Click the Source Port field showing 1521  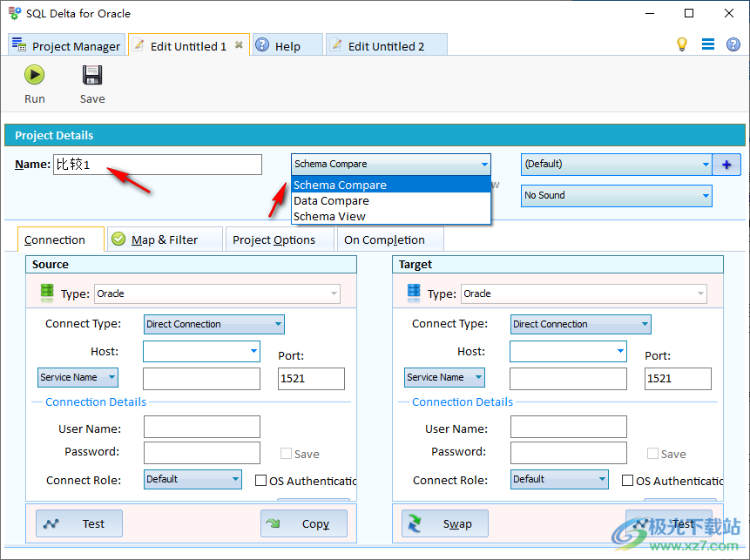pyautogui.click(x=311, y=379)
